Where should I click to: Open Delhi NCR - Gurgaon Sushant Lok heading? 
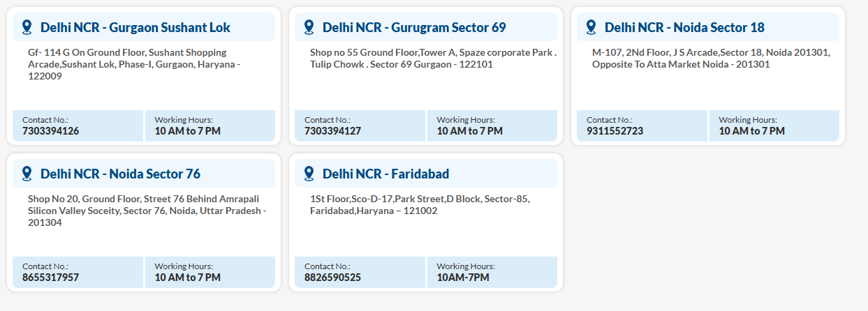click(x=135, y=27)
